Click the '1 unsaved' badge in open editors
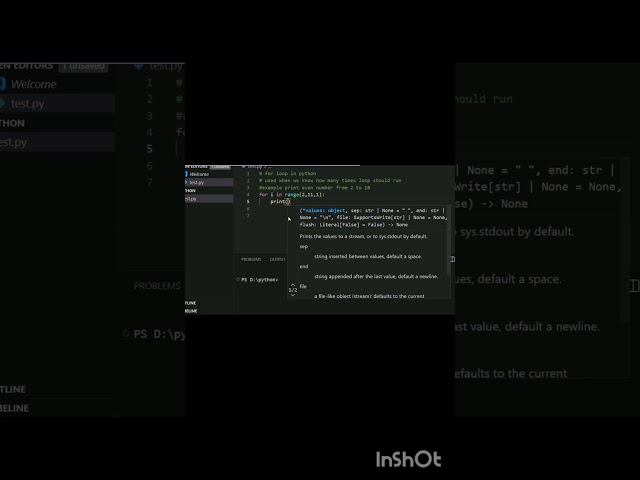Viewport: 640px width, 480px height. pos(84,66)
